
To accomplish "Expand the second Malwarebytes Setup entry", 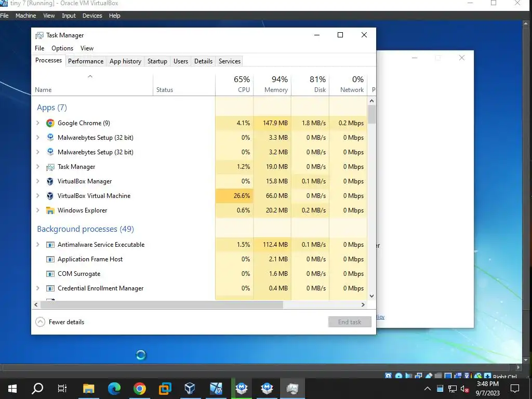I will click(x=38, y=152).
